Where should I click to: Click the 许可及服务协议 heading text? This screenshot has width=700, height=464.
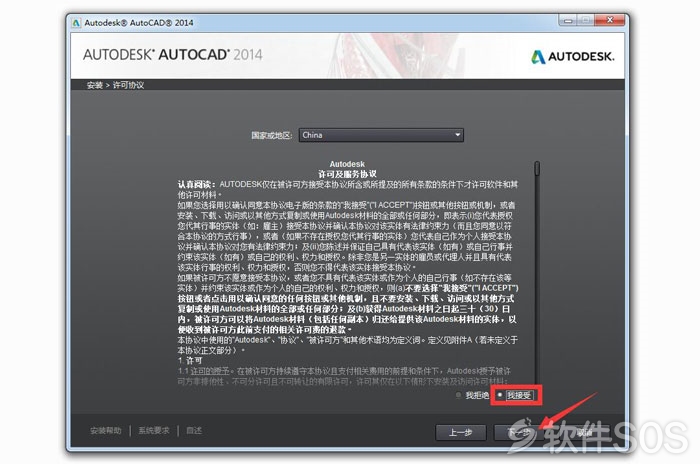347,174
